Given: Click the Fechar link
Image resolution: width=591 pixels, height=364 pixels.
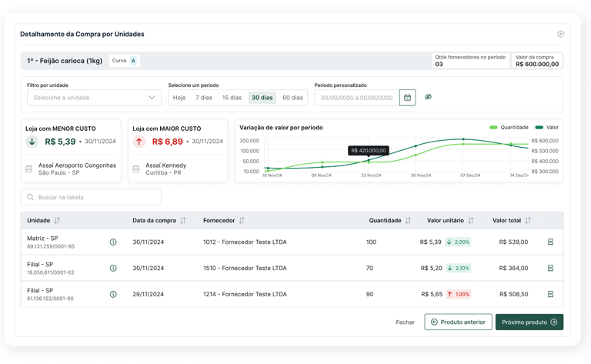Looking at the screenshot, I should click(x=406, y=322).
